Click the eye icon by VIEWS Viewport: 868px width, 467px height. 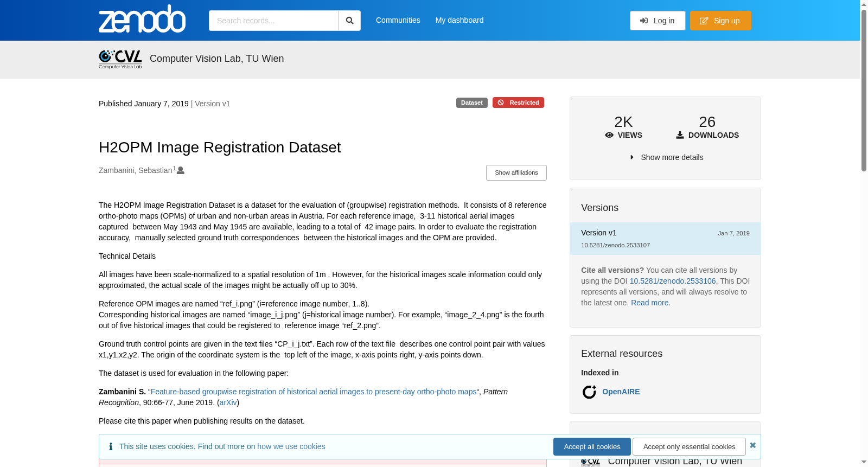[x=609, y=135]
